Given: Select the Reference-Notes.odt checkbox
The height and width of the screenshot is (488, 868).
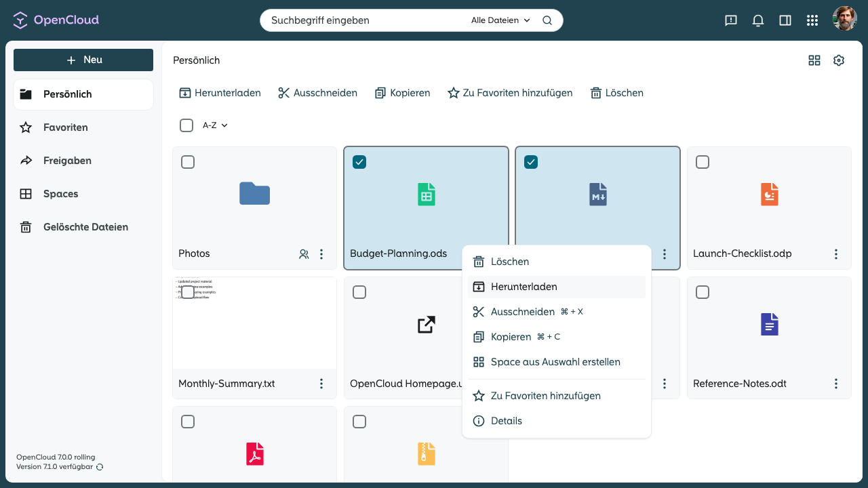Looking at the screenshot, I should click(x=703, y=292).
